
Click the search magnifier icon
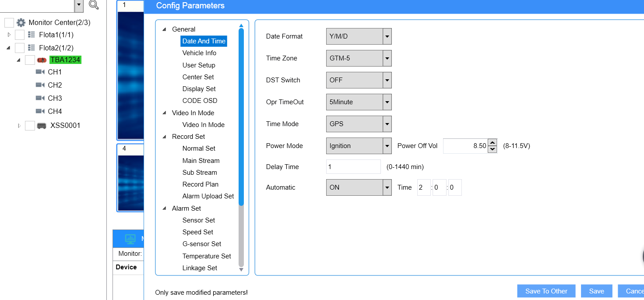point(94,5)
